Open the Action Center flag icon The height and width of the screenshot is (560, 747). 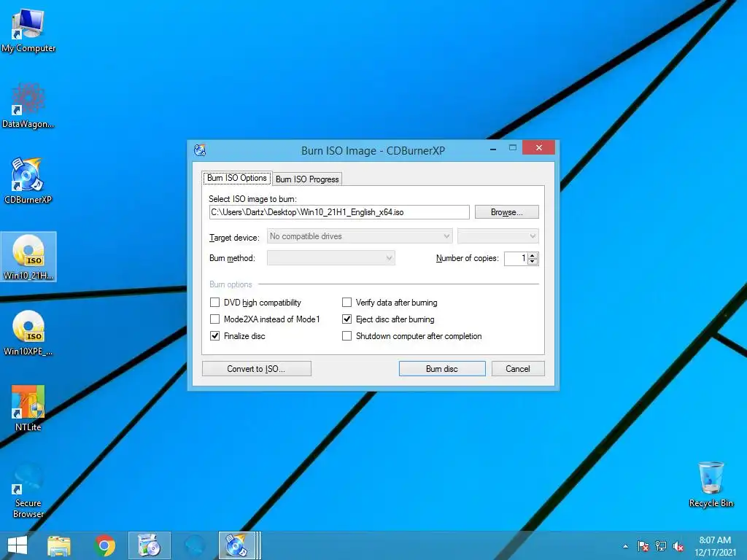(643, 546)
